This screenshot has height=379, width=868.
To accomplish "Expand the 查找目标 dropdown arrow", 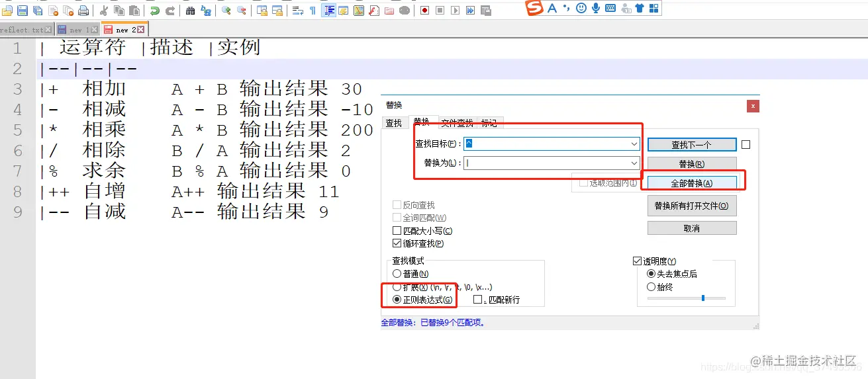I will [x=634, y=144].
